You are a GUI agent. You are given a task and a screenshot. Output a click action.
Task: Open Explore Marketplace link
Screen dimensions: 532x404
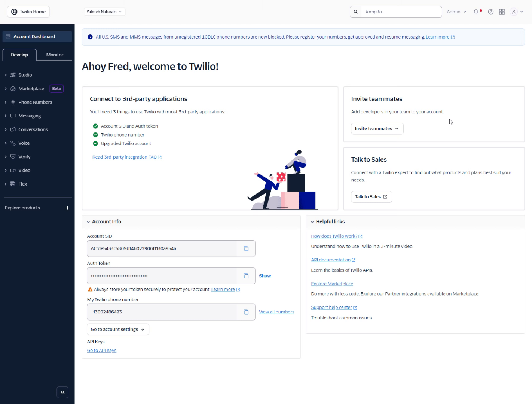332,284
